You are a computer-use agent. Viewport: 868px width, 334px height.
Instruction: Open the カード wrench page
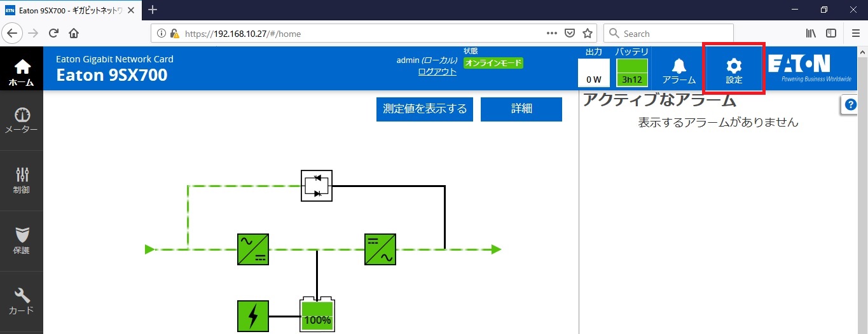[22, 302]
